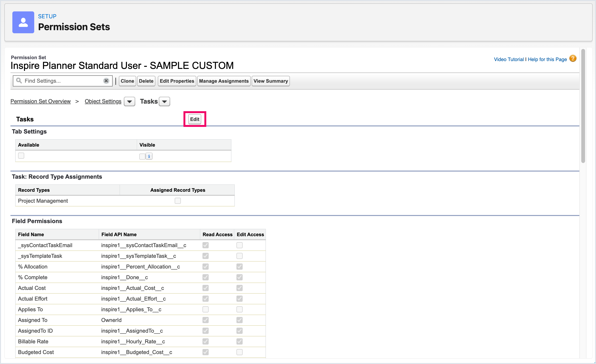Open the Tasks dropdown arrow
The width and height of the screenshot is (596, 364).
click(x=164, y=102)
